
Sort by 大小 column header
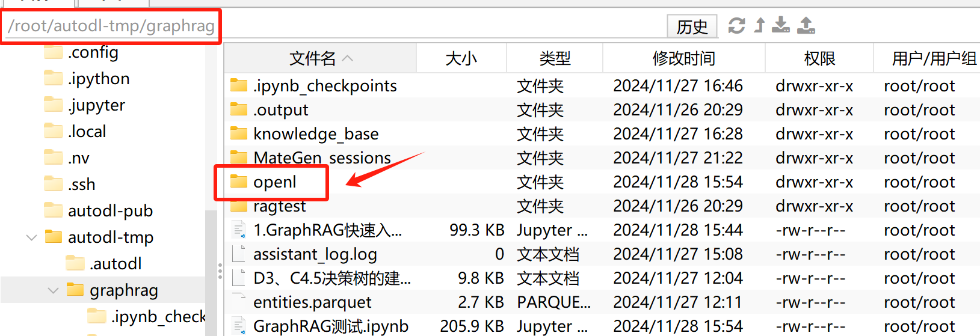(x=461, y=58)
